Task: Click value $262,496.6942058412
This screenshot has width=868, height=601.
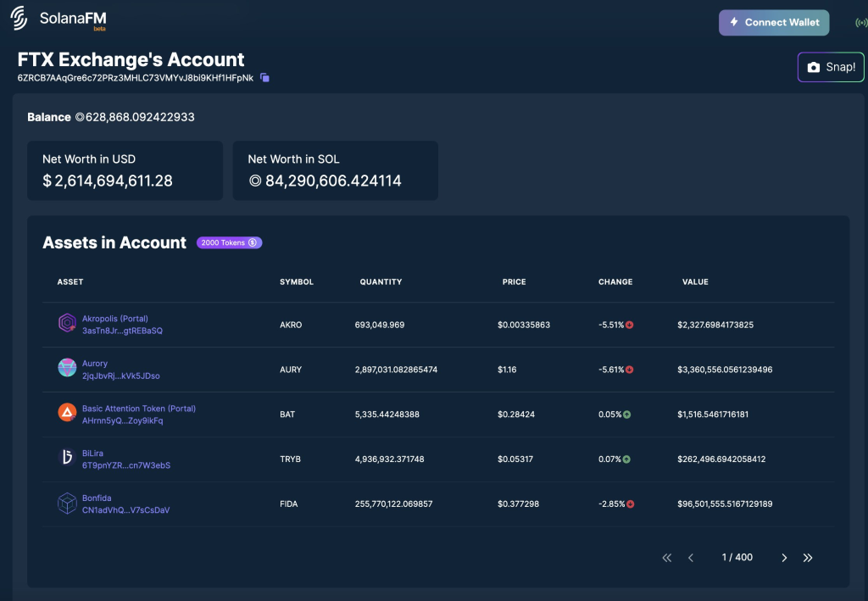Action: [x=721, y=459]
